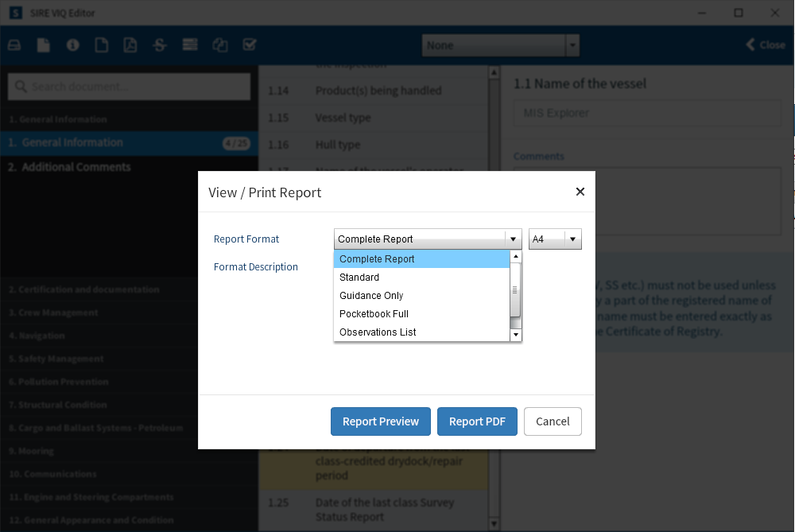Viewport: 795px width, 532px height.
Task: Select question 1.25 Date of the last class Survey
Action: click(374, 510)
